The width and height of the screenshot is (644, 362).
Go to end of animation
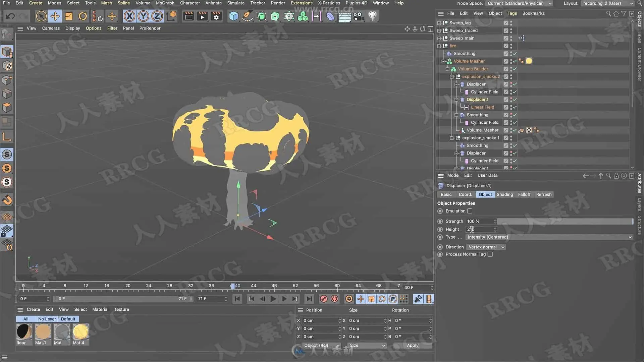pos(309,299)
